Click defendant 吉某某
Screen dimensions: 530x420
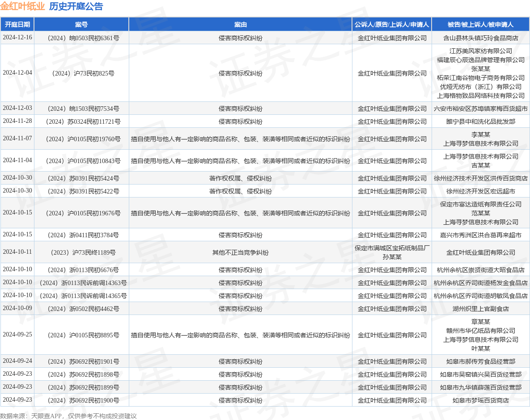coord(481,165)
